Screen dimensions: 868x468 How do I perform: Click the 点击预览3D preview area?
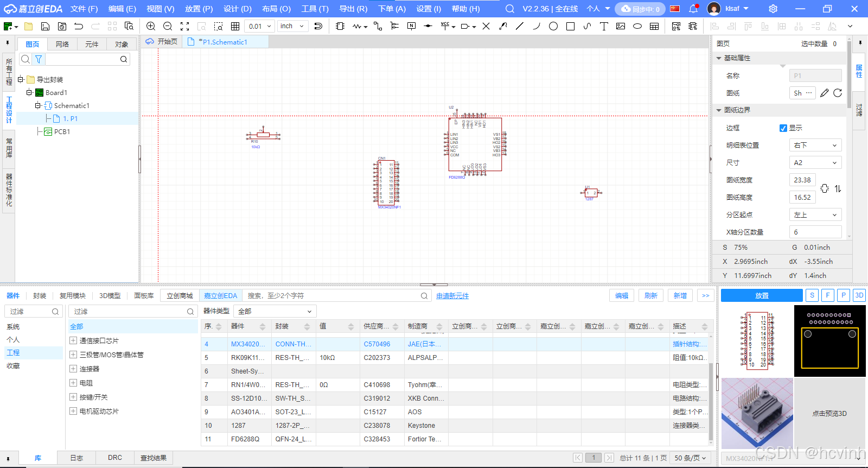coord(829,413)
